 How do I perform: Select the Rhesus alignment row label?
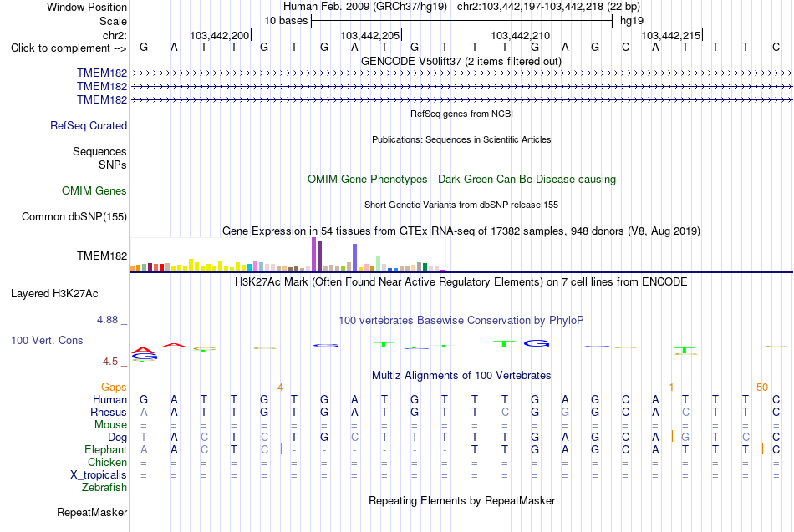pos(109,413)
